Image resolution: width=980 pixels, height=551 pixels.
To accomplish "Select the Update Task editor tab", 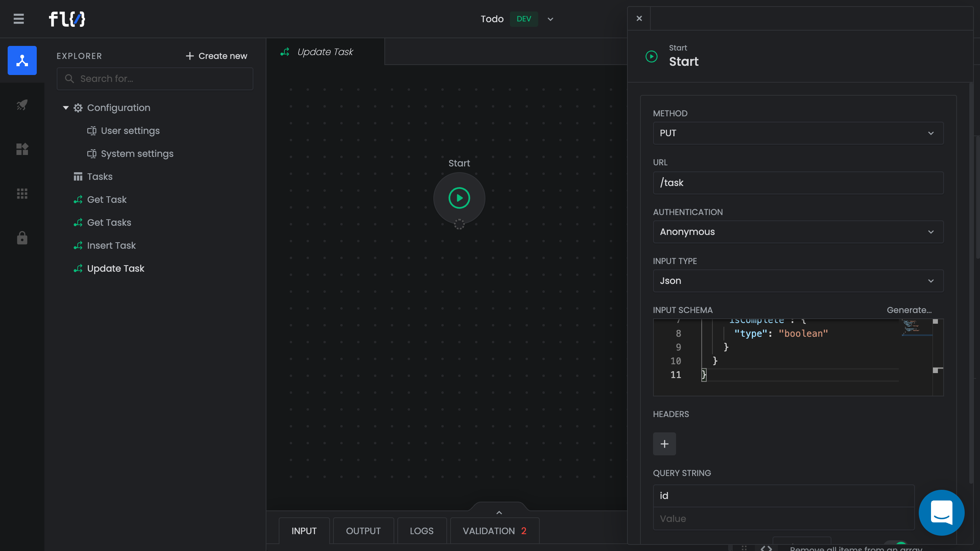I will click(x=325, y=52).
